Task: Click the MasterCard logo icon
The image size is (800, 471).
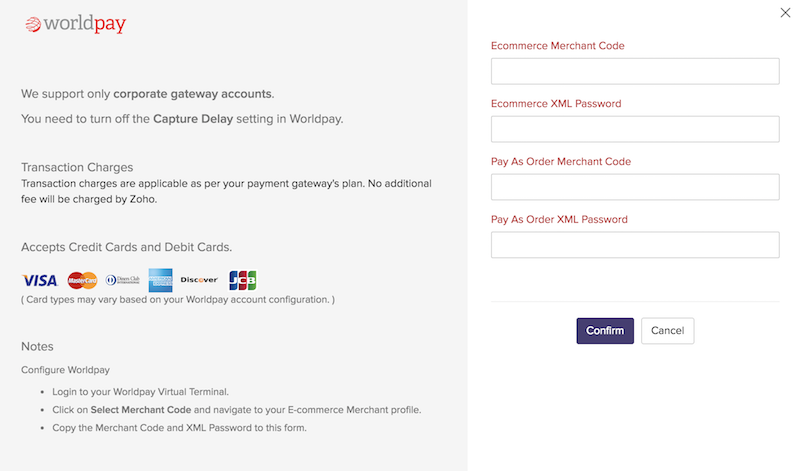Action: [x=82, y=280]
